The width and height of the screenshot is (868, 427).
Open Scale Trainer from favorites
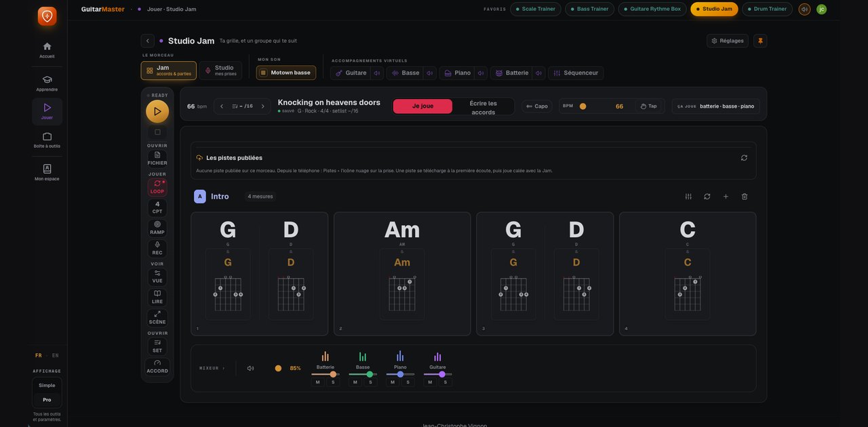pos(536,9)
